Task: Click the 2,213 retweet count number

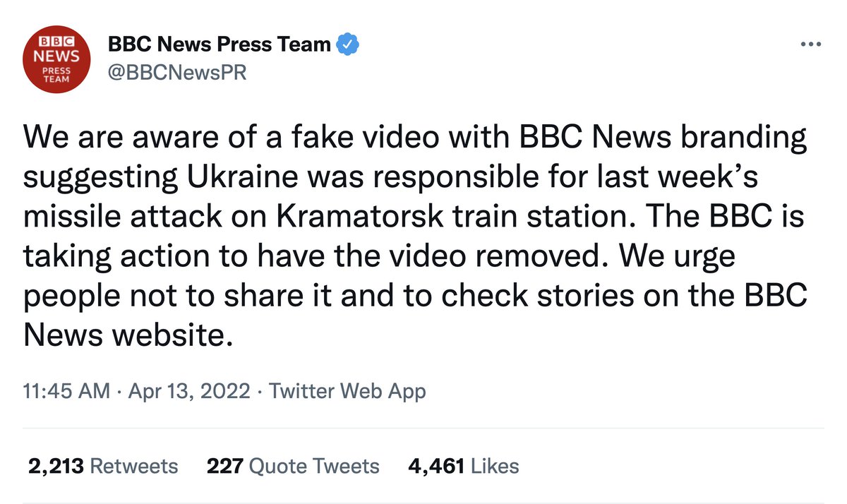Action: (x=56, y=467)
